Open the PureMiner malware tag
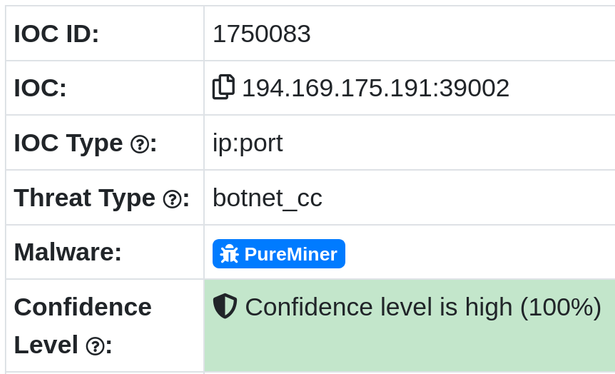Image resolution: width=615 pixels, height=374 pixels. [279, 254]
